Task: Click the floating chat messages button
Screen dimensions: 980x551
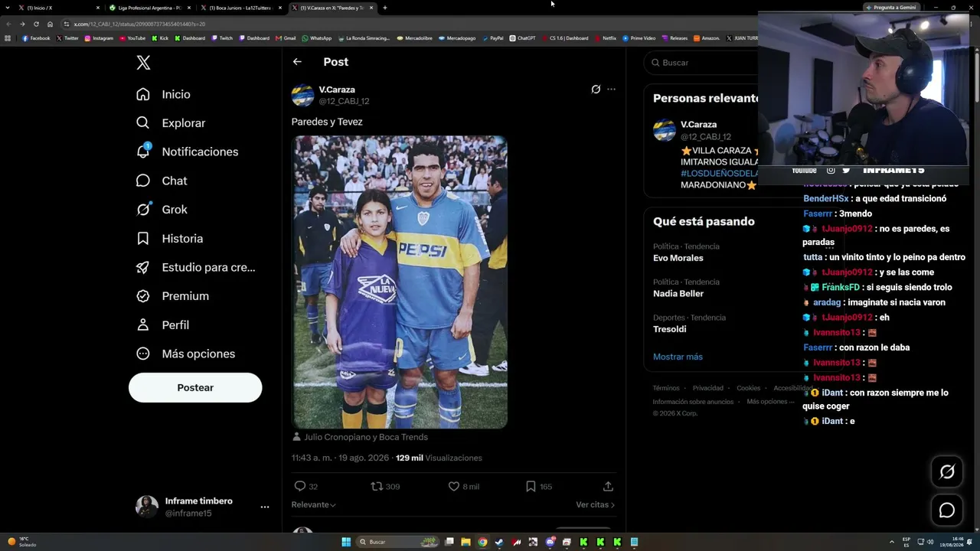Action: [947, 510]
